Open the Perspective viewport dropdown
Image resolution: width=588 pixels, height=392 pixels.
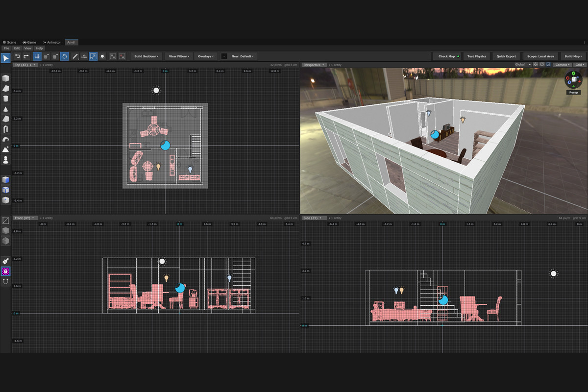coord(315,65)
